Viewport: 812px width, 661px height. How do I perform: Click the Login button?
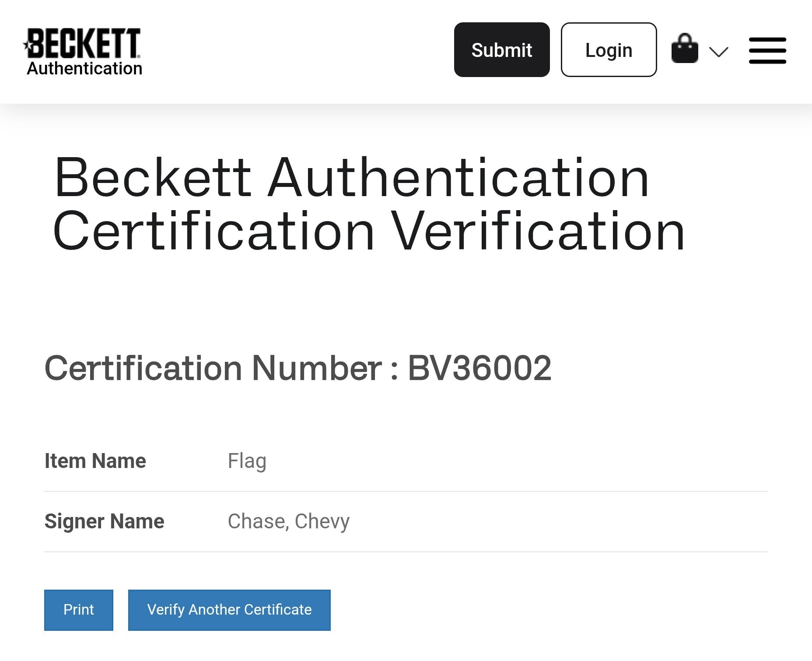tap(609, 50)
